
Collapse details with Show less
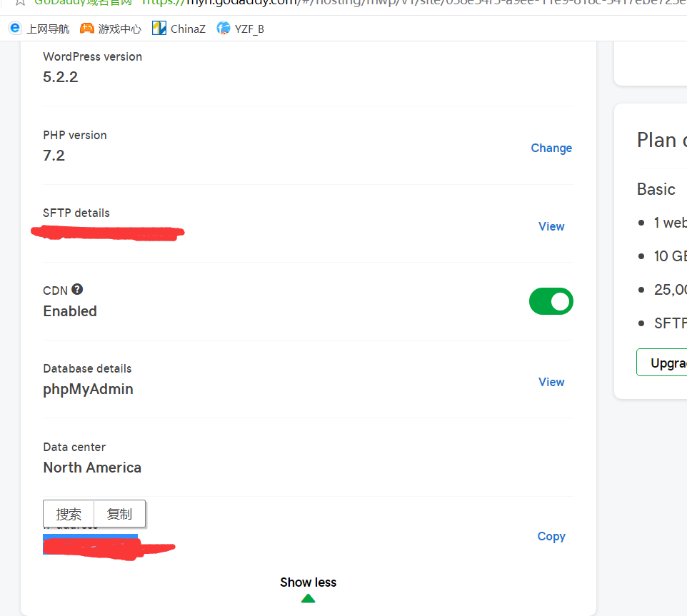308,582
